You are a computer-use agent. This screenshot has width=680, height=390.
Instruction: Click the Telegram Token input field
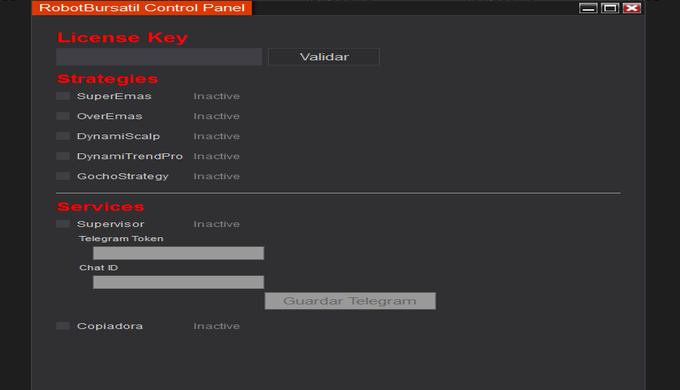pyautogui.click(x=178, y=253)
